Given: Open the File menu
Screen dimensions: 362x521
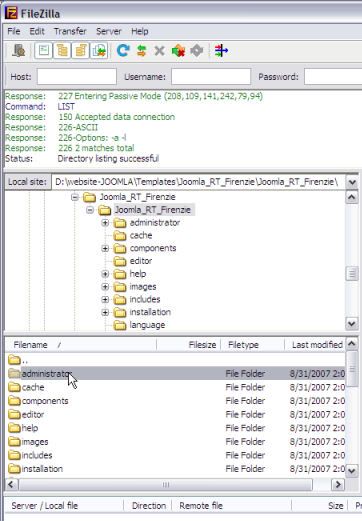Looking at the screenshot, I should tap(14, 31).
